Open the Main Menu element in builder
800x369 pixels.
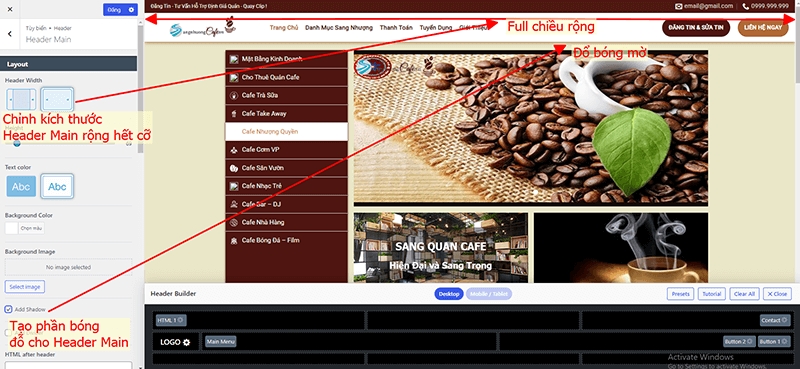[221, 341]
